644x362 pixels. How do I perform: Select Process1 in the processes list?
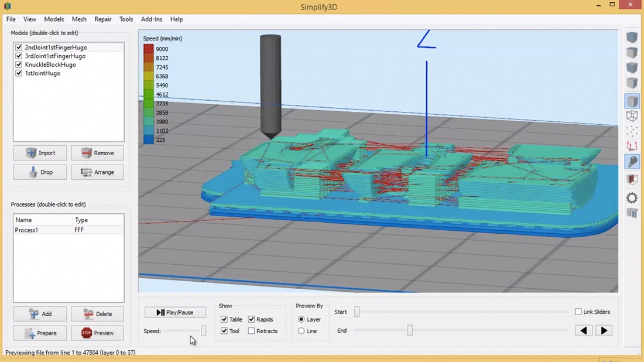27,230
